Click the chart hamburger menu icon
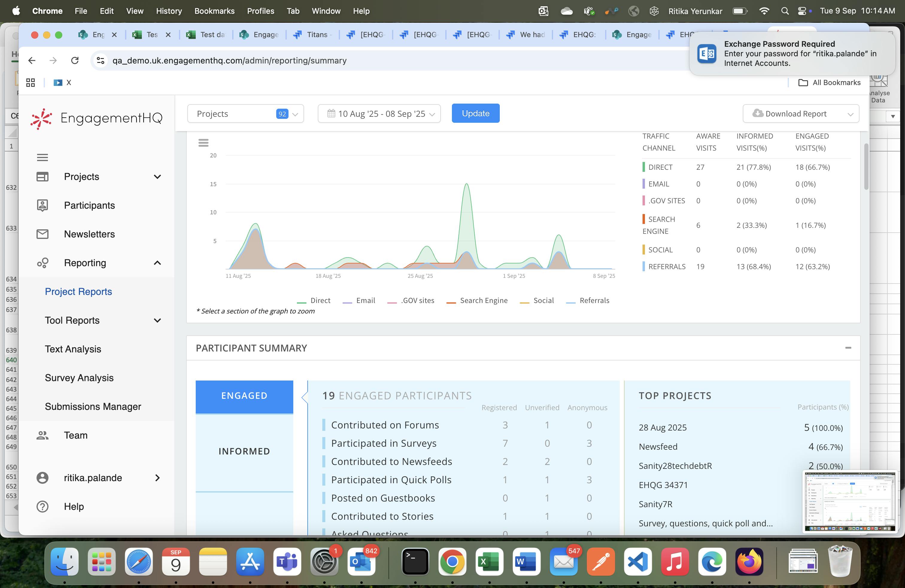 pos(204,143)
